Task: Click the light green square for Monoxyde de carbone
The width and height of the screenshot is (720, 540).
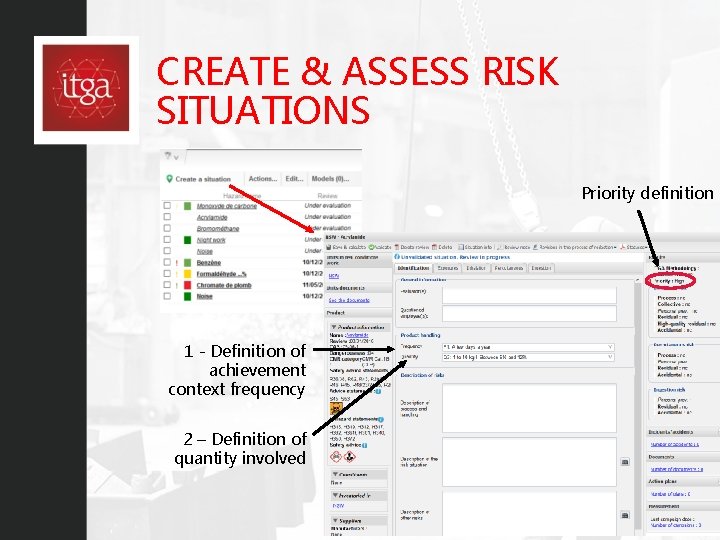Action: [187, 206]
